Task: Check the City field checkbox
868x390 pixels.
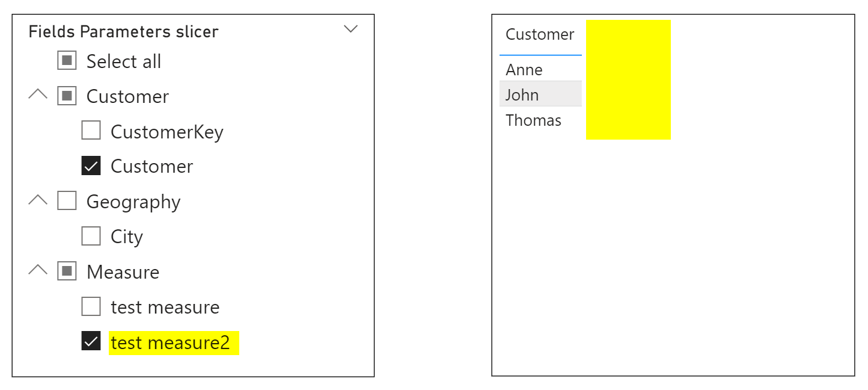Action: pyautogui.click(x=91, y=236)
